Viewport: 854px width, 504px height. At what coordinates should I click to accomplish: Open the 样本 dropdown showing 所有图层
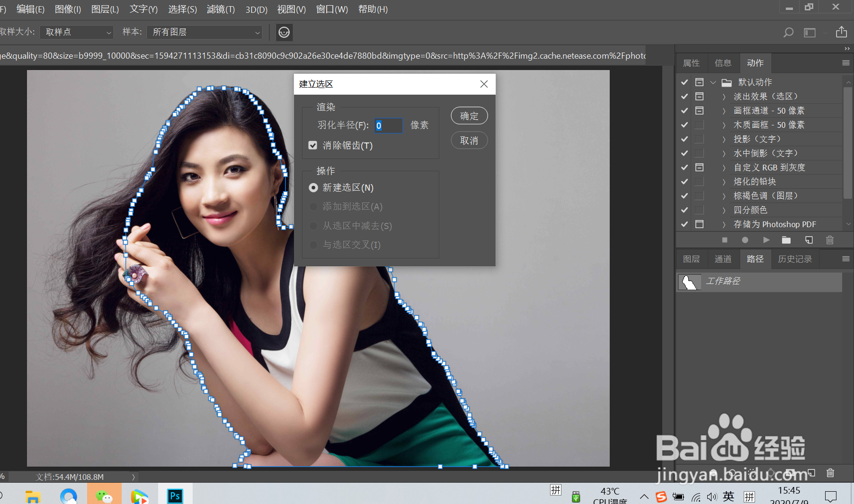[x=205, y=32]
